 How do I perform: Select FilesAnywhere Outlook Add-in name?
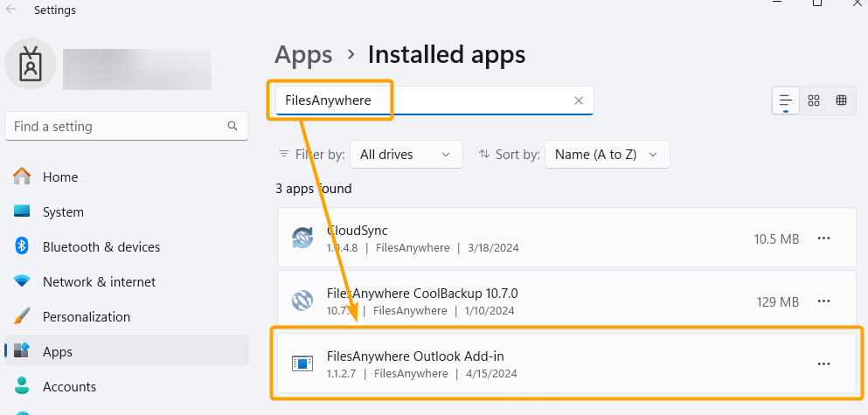click(415, 356)
